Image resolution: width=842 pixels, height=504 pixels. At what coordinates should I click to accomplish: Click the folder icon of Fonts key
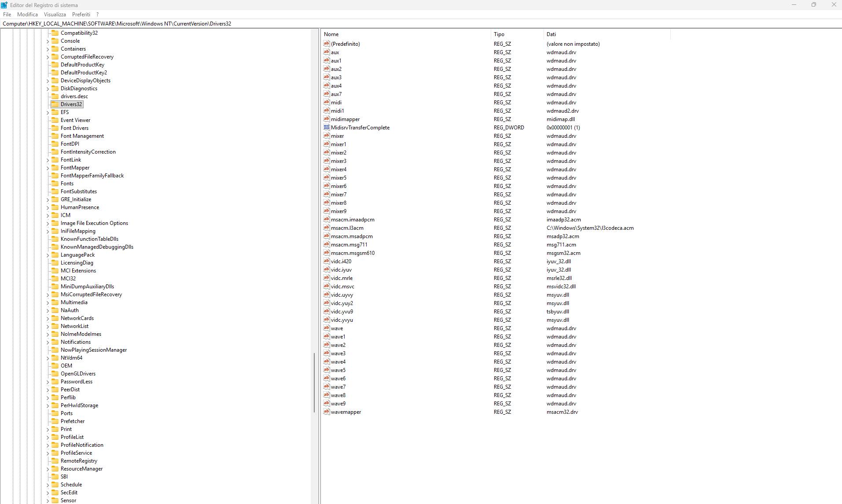(x=55, y=184)
